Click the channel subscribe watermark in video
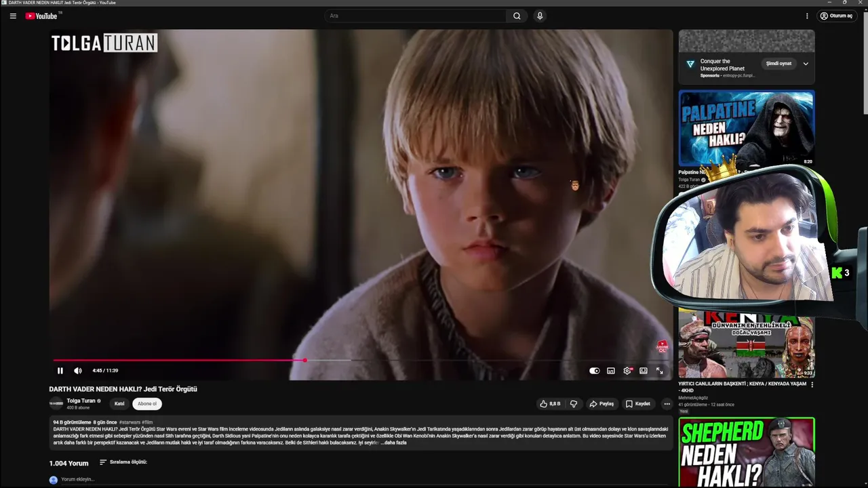The image size is (868, 488). point(663,347)
